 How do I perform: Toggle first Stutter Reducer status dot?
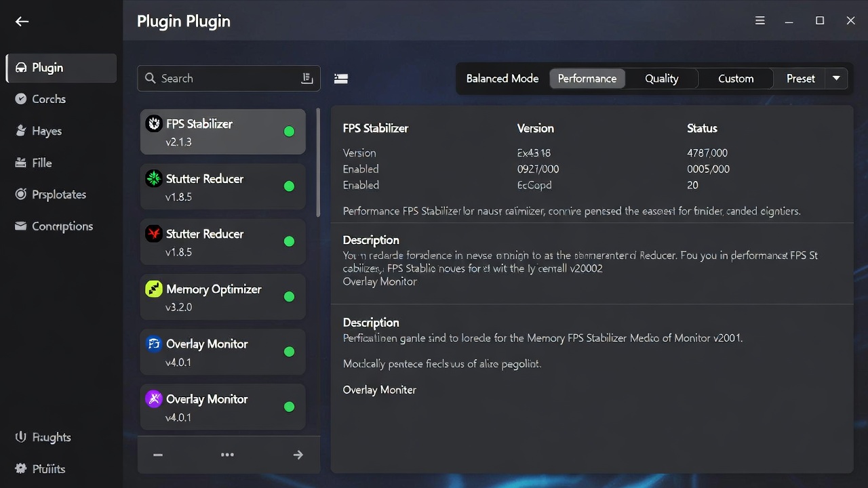pos(289,186)
